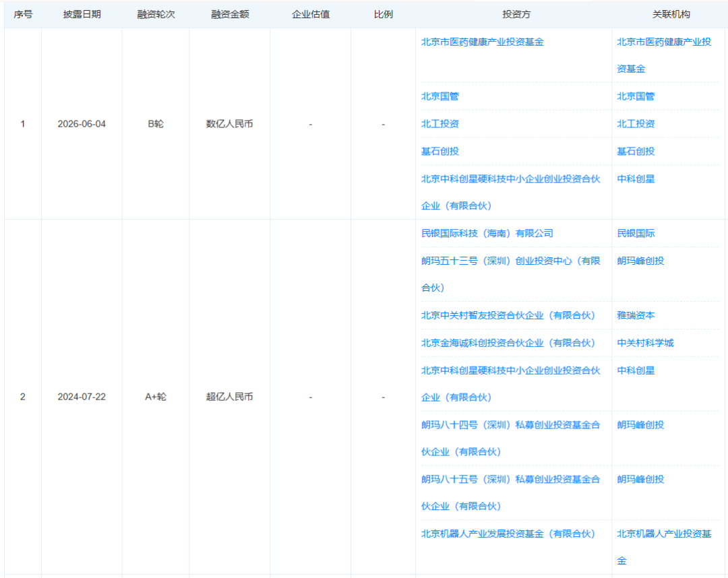Open 北工投资 link in 投资方 column
This screenshot has height=578, width=728.
439,124
